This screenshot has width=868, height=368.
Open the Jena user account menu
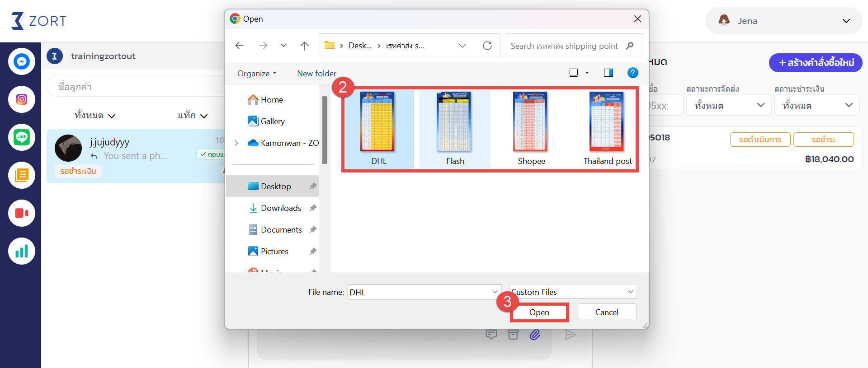click(x=784, y=21)
